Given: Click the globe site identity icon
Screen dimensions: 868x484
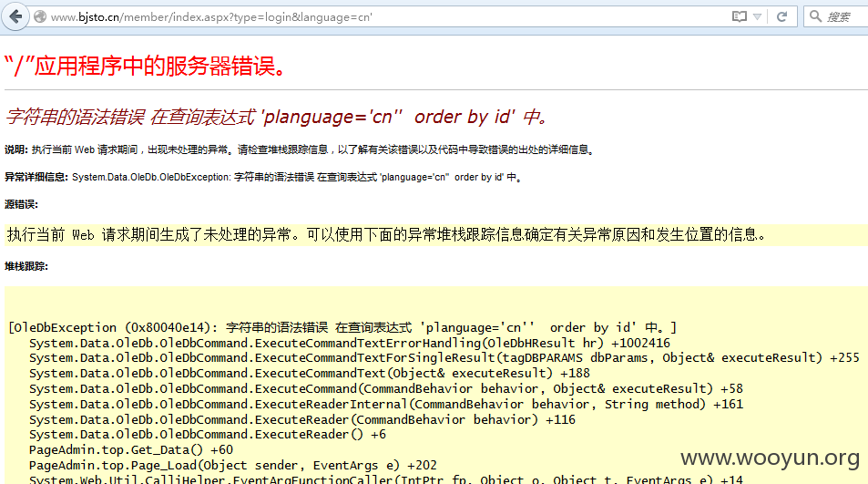Looking at the screenshot, I should [40, 16].
